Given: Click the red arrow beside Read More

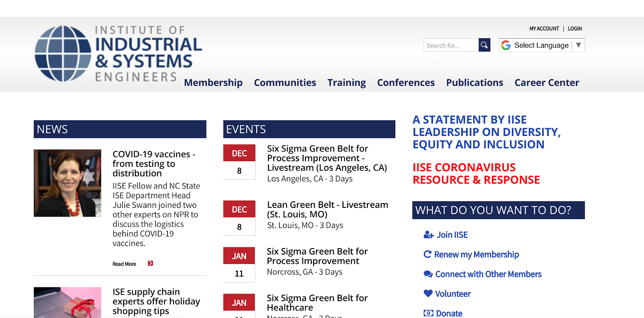Looking at the screenshot, I should [151, 263].
